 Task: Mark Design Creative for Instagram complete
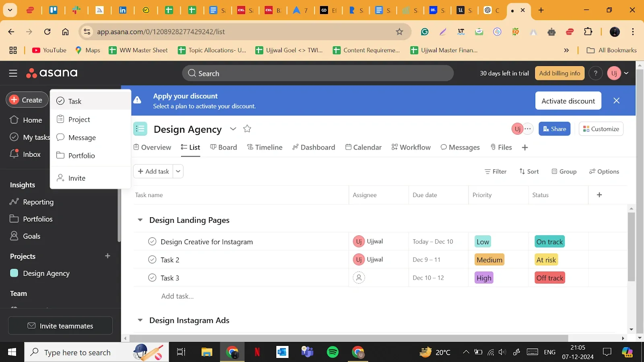click(x=152, y=242)
